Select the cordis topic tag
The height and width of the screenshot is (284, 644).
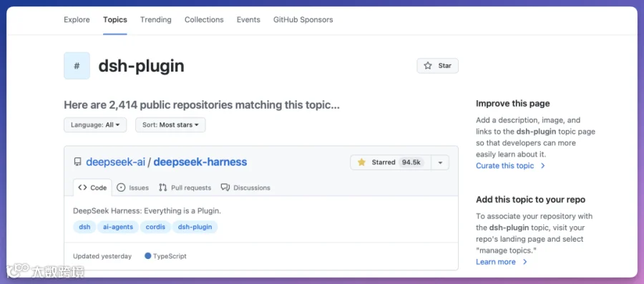156,227
